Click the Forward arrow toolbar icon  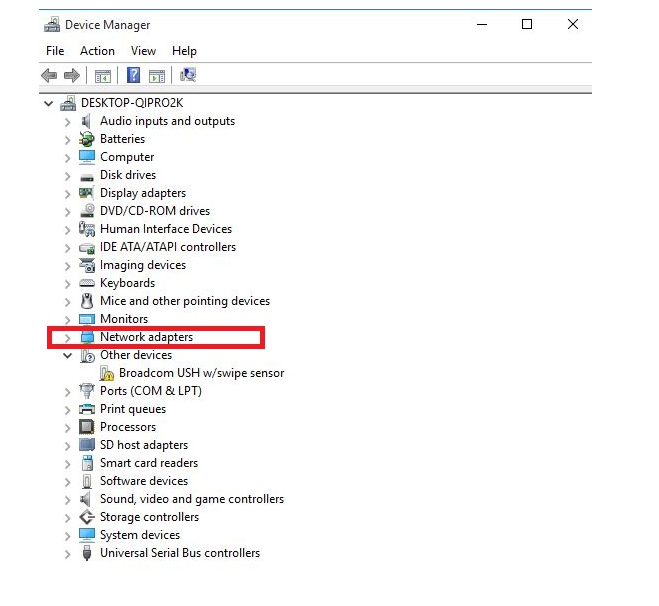point(72,76)
